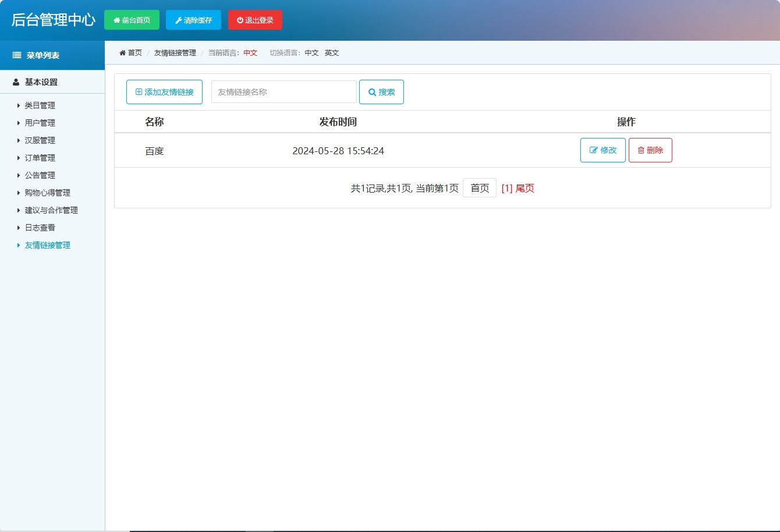Select 公告管理 in the sidebar menu

[39, 175]
